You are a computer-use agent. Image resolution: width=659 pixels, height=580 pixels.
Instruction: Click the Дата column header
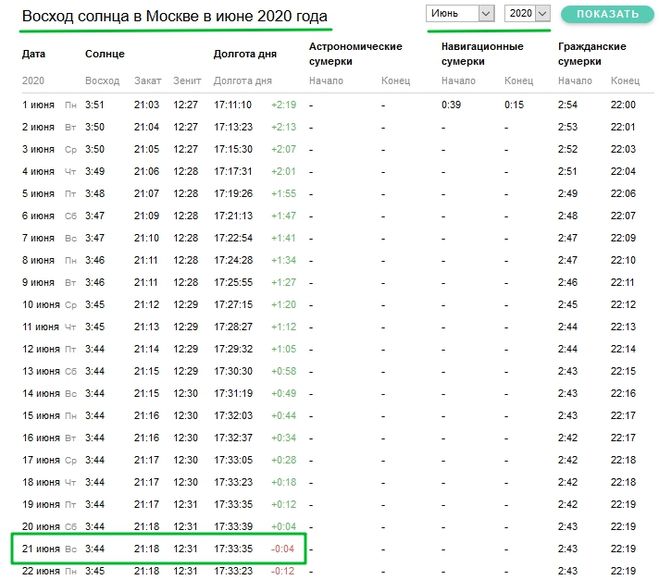(x=34, y=53)
